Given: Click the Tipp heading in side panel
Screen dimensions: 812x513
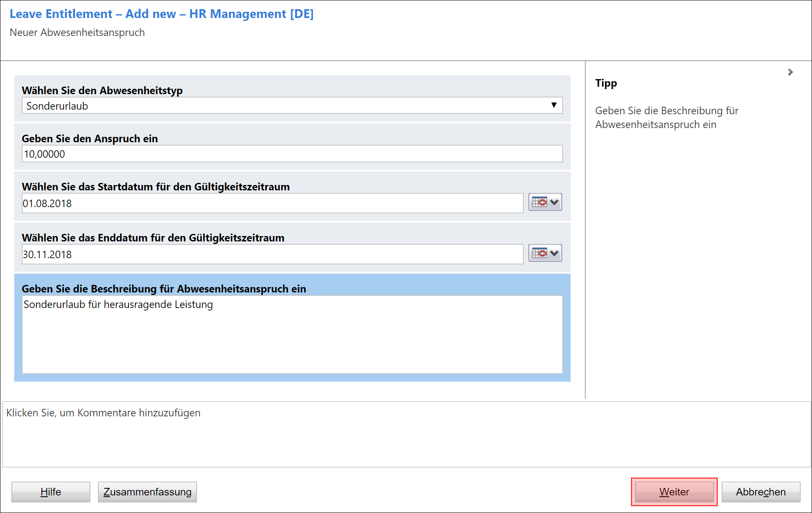Looking at the screenshot, I should [x=606, y=83].
